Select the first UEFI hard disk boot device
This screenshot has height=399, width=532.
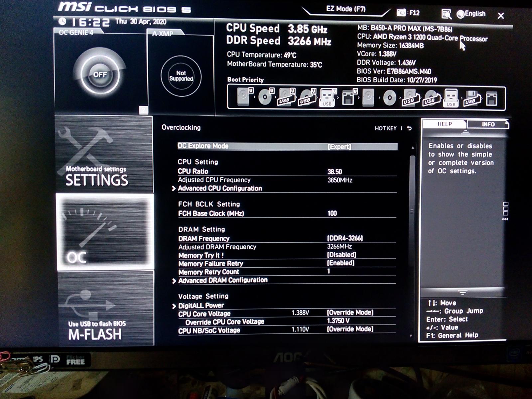click(245, 97)
